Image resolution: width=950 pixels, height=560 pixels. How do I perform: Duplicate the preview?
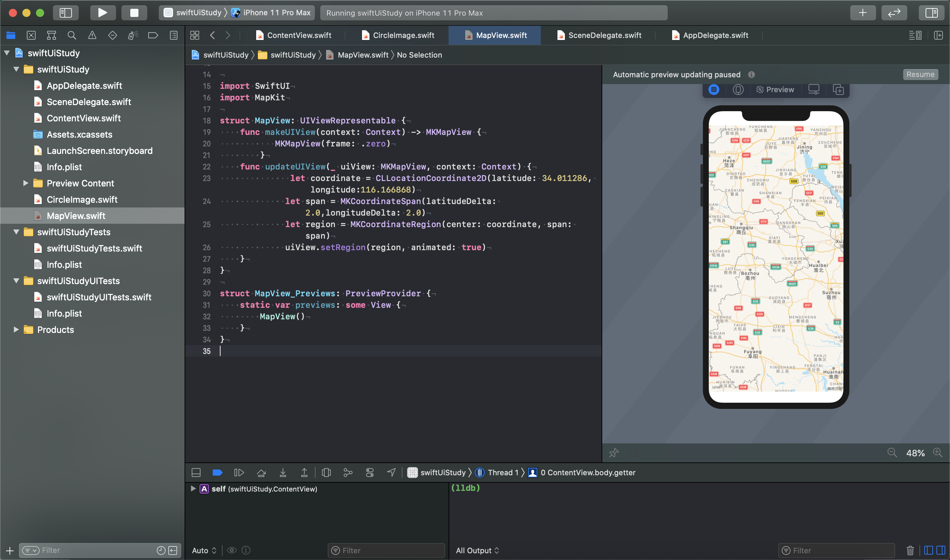[x=838, y=89]
